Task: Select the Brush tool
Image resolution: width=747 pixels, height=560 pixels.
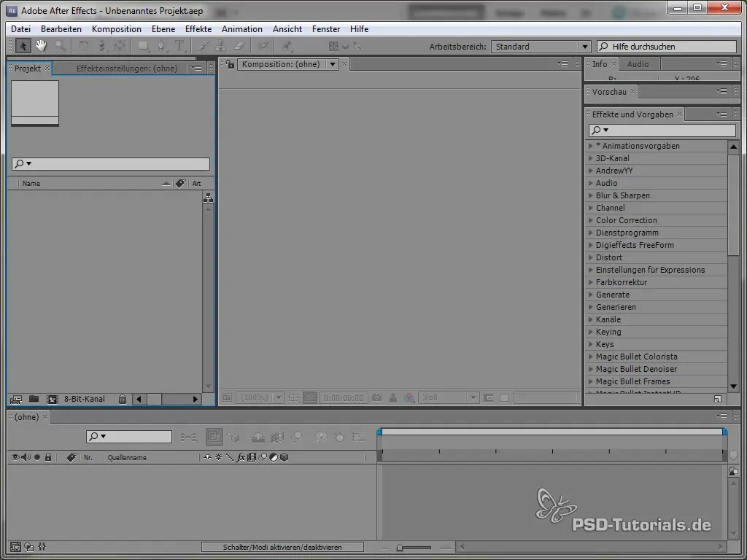Action: (x=203, y=46)
